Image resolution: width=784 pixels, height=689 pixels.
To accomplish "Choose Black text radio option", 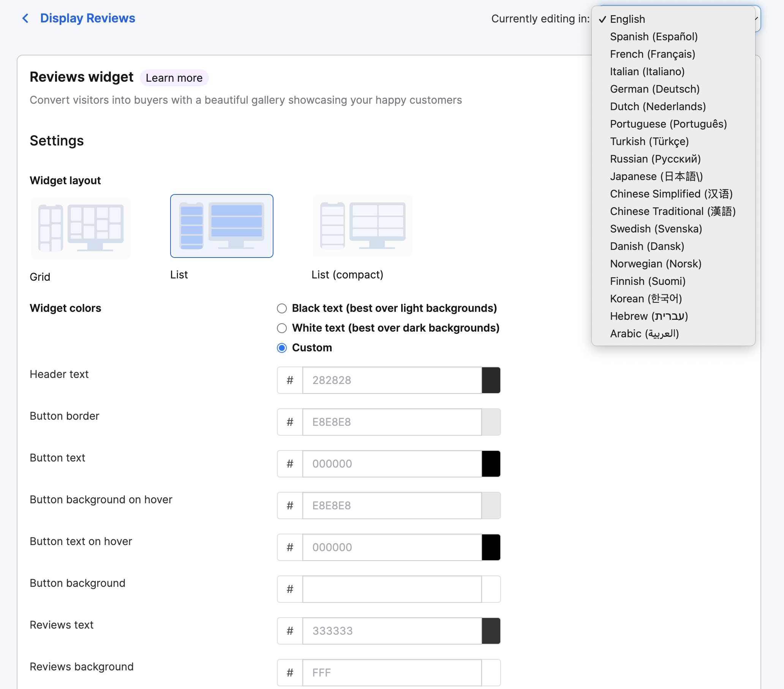I will (x=282, y=308).
